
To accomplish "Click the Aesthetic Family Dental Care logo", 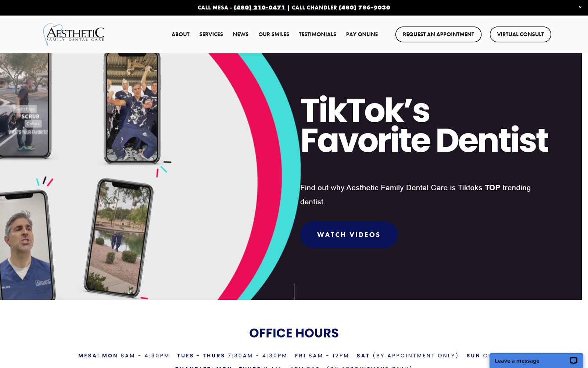I will 74,34.
